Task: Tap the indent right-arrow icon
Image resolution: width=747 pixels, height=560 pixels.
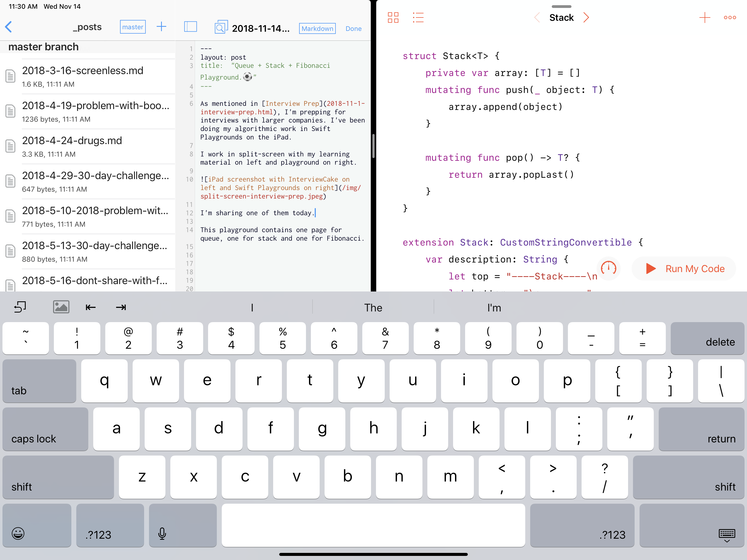Action: (121, 307)
